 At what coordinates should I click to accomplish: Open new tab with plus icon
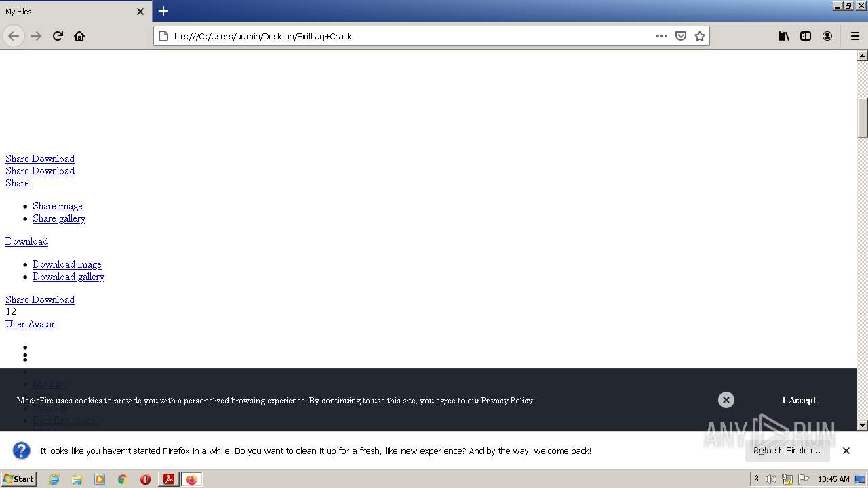click(x=163, y=11)
